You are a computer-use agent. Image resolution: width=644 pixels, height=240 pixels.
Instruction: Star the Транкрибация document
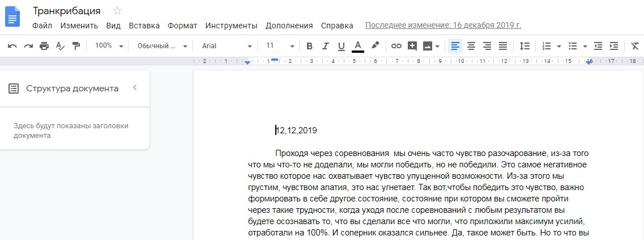pyautogui.click(x=117, y=11)
